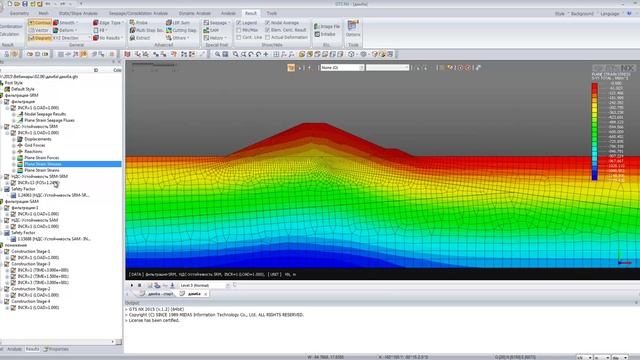Expand INCR=11 (FOS=1.24…) tree node

(7, 183)
